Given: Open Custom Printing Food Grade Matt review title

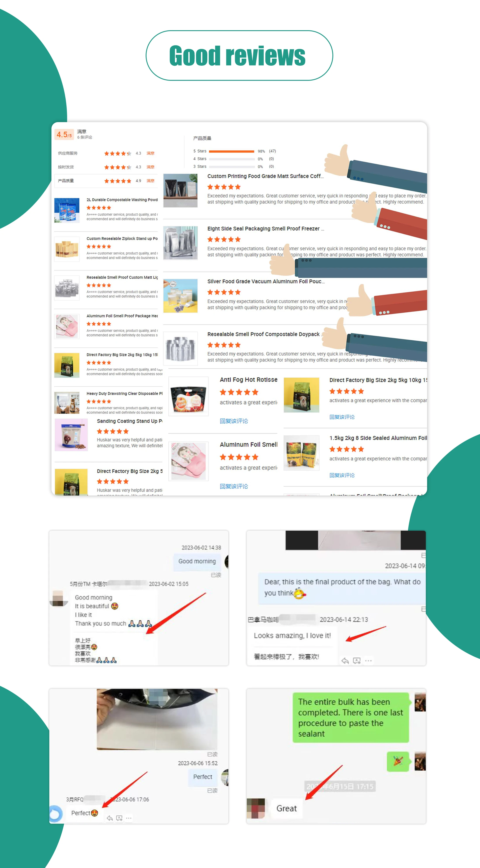Looking at the screenshot, I should [265, 176].
